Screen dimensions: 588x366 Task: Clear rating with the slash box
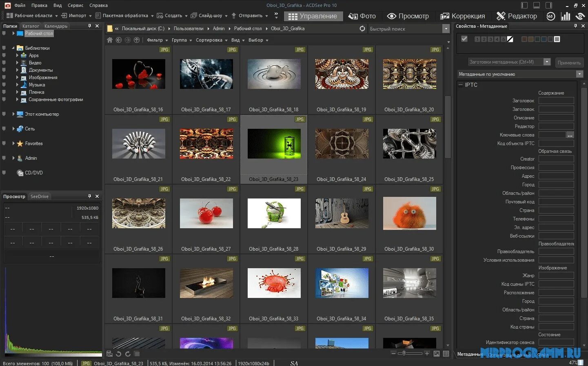point(510,39)
